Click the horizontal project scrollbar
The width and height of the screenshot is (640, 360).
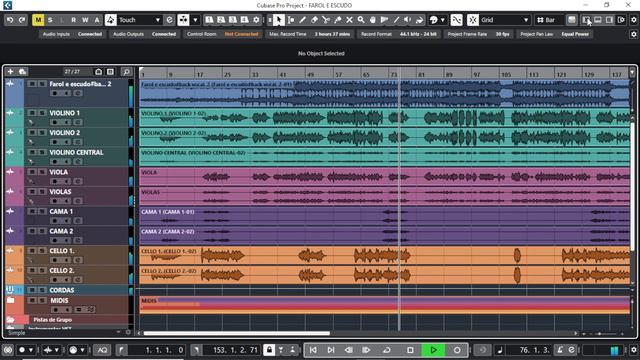(x=237, y=333)
